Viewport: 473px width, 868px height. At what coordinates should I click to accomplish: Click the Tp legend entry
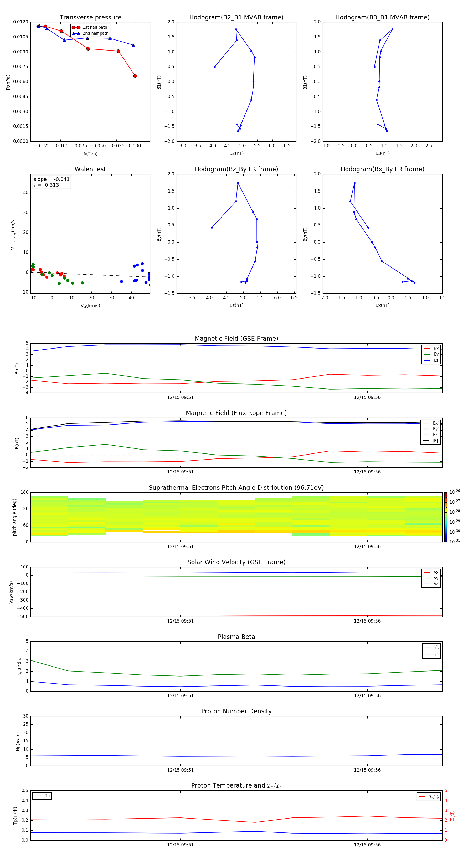coord(42,796)
